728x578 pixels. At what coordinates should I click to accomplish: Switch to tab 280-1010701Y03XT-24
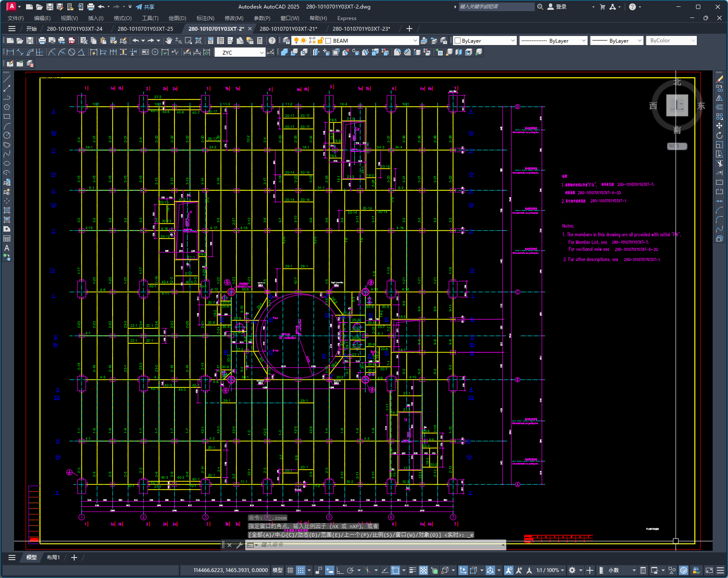click(75, 29)
